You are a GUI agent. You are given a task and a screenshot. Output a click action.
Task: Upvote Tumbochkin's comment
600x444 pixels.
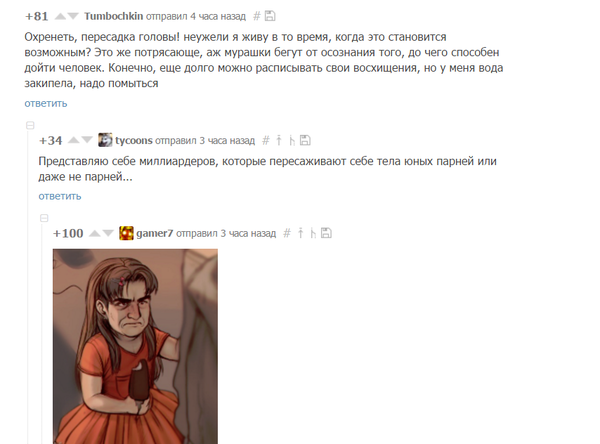60,16
